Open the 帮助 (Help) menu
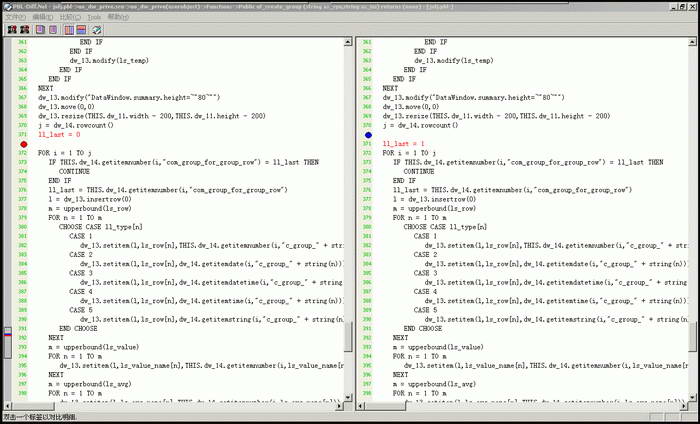This screenshot has width=700, height=424. 118,17
